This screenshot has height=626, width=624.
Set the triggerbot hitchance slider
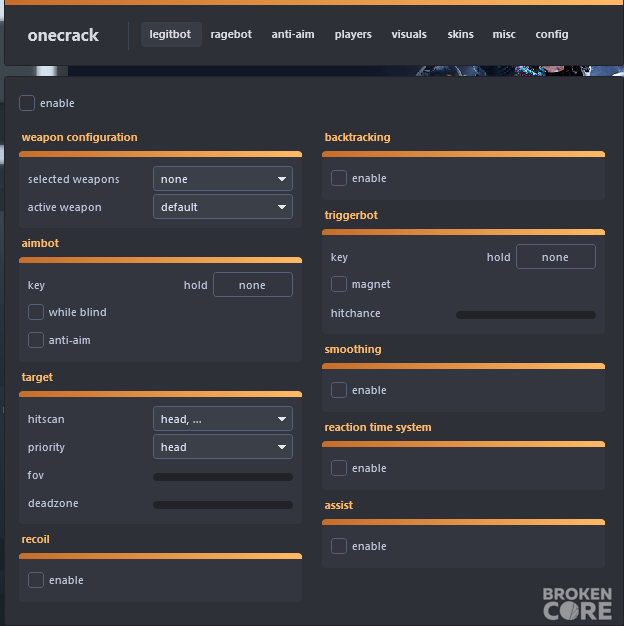[x=526, y=315]
